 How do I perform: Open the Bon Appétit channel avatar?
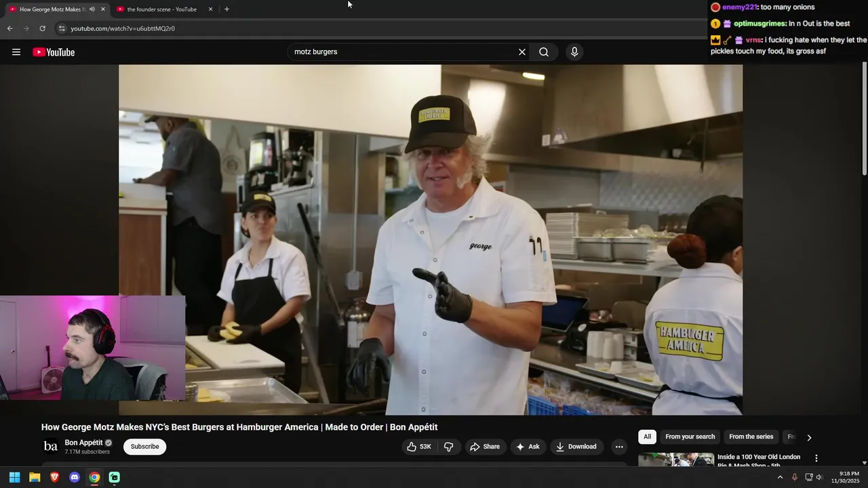point(51,447)
